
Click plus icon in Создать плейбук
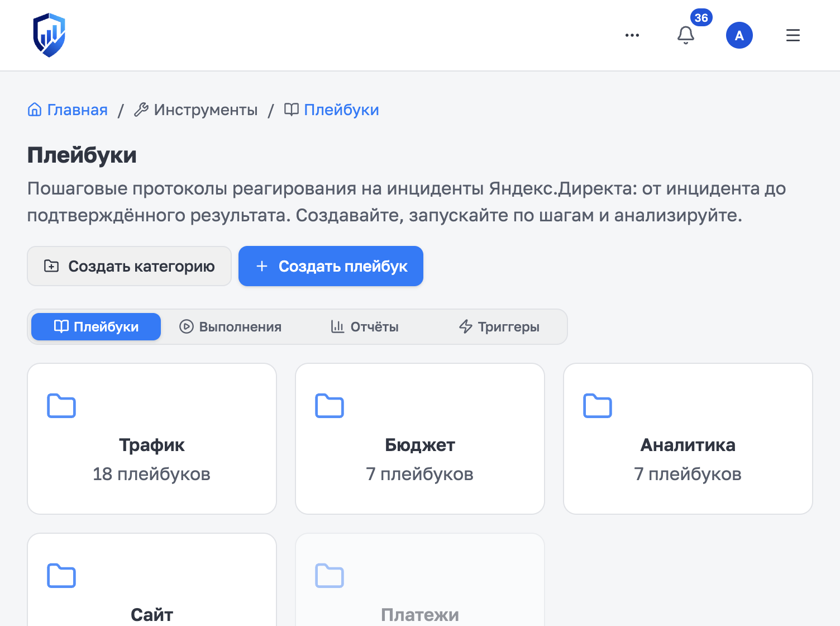pos(262,266)
